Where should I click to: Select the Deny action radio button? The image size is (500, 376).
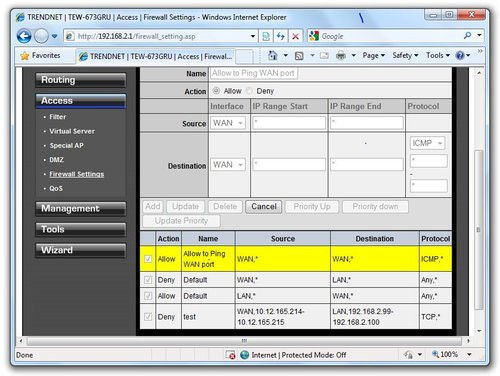[x=249, y=91]
